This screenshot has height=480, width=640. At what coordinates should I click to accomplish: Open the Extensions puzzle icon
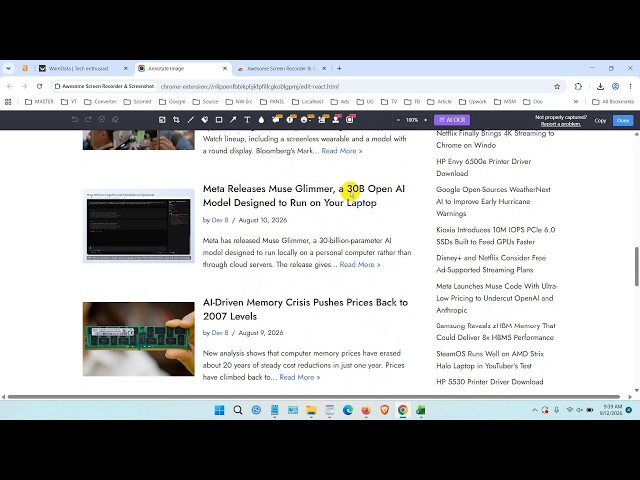(x=578, y=86)
